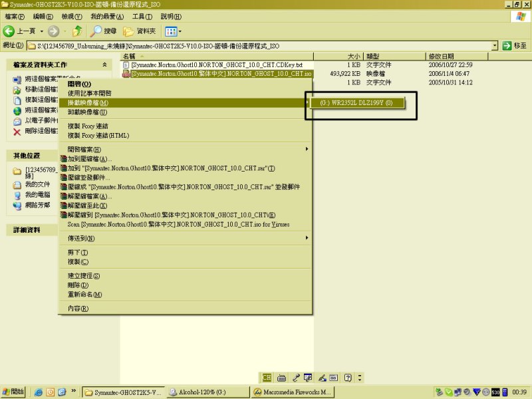The height and width of the screenshot is (399, 532).
Task: Click the red X delete file icon
Action: tap(17, 132)
